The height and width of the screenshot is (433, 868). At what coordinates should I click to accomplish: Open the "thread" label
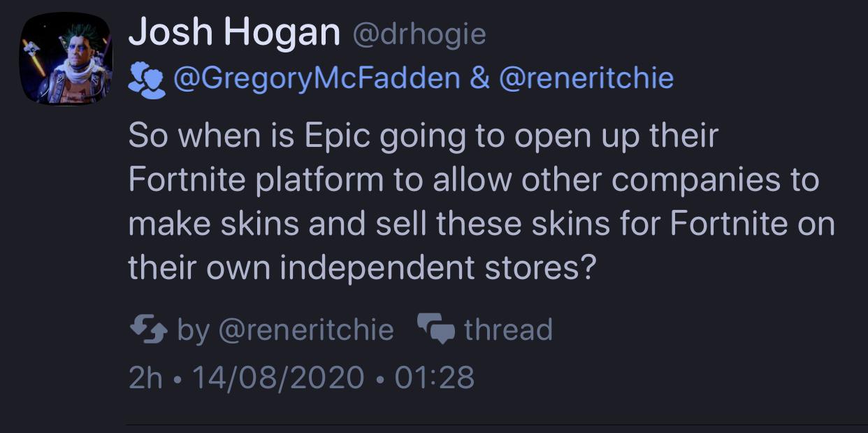click(x=508, y=329)
